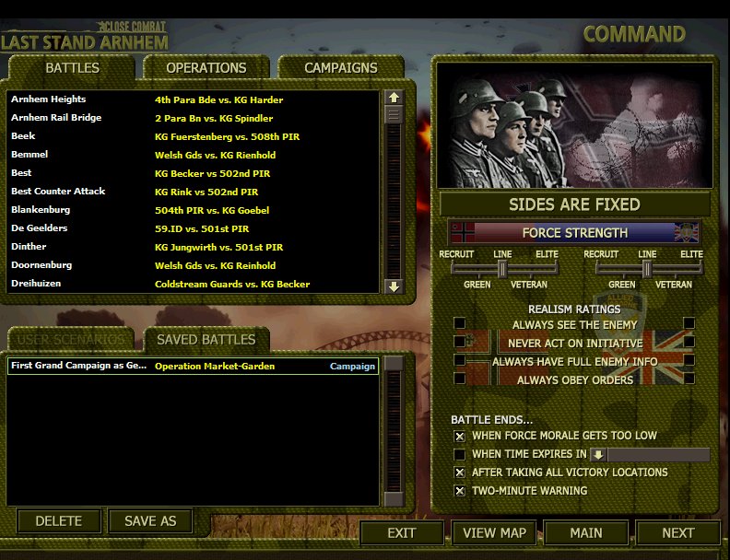Toggle left Always Have Full Enemy Info checkbox
This screenshot has width=730, height=560.
460,360
